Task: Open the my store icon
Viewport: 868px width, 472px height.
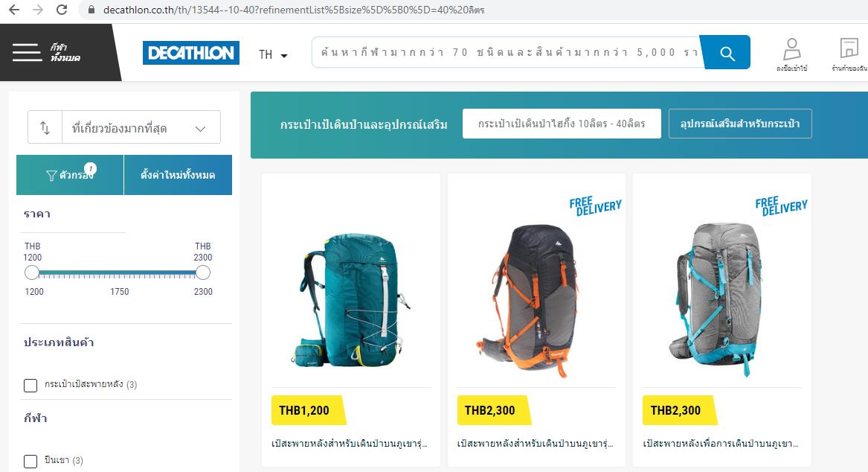Action: click(x=849, y=54)
